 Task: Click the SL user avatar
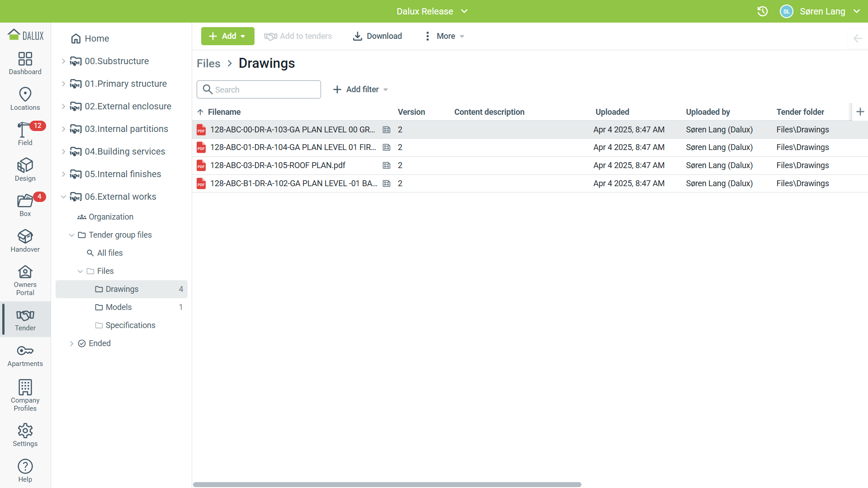(x=787, y=11)
